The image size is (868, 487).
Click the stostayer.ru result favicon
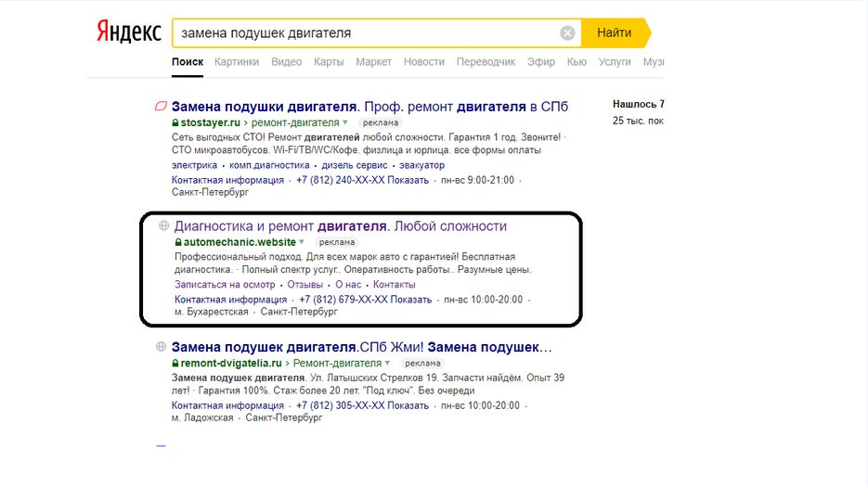[x=161, y=107]
